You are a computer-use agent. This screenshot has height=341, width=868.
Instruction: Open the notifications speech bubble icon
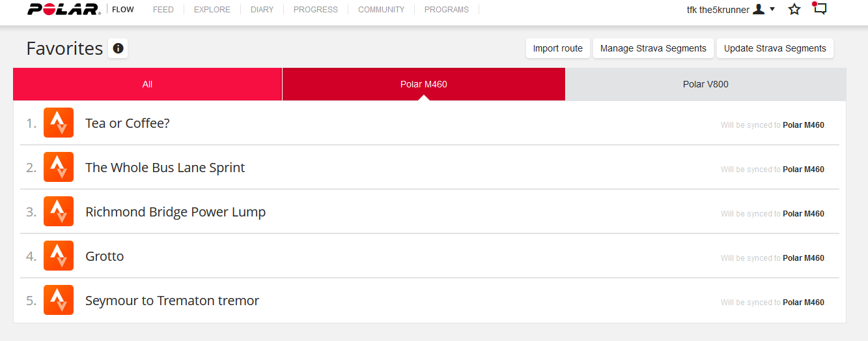[x=820, y=9]
